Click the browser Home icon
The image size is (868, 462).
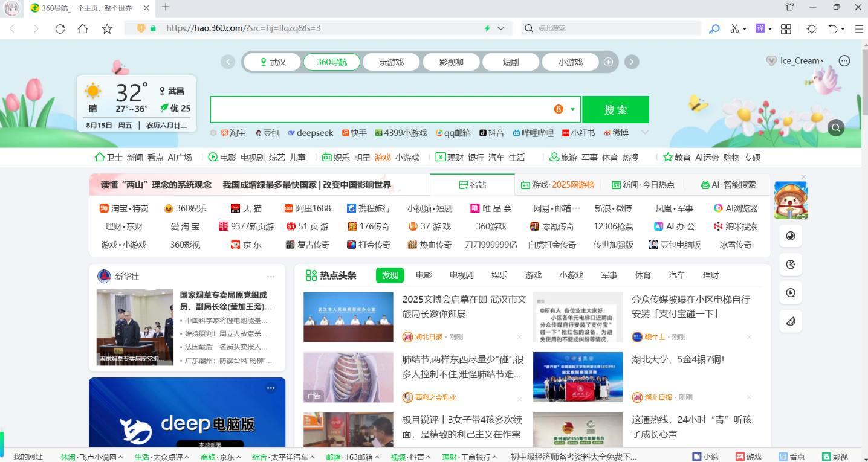tap(83, 29)
